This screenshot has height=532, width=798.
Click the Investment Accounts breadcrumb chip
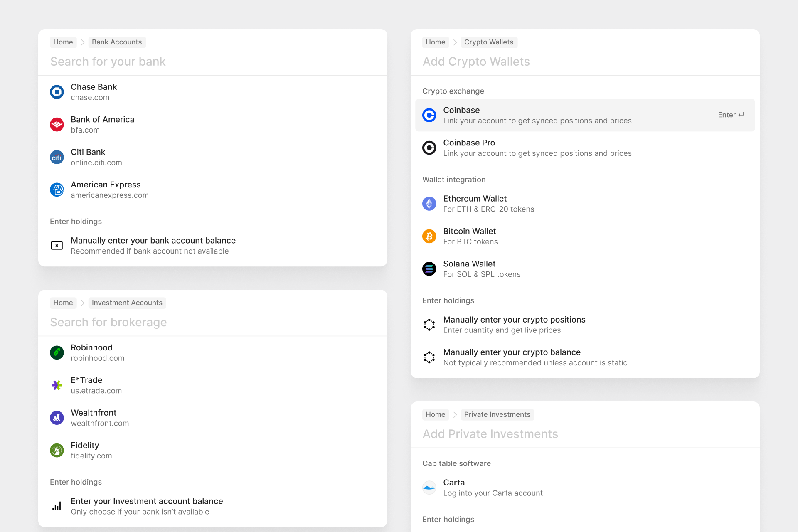click(x=127, y=303)
